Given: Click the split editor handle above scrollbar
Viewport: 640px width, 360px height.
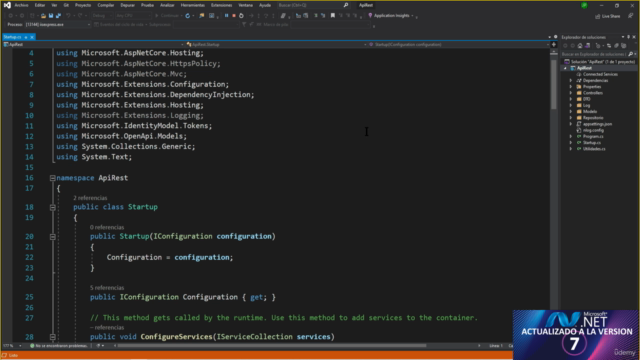Looking at the screenshot, I should [554, 44].
